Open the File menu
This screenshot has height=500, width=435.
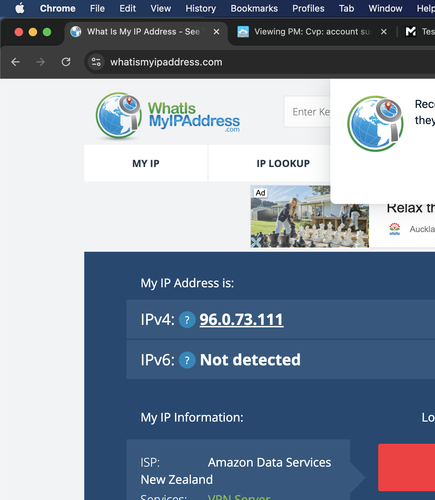click(x=97, y=8)
